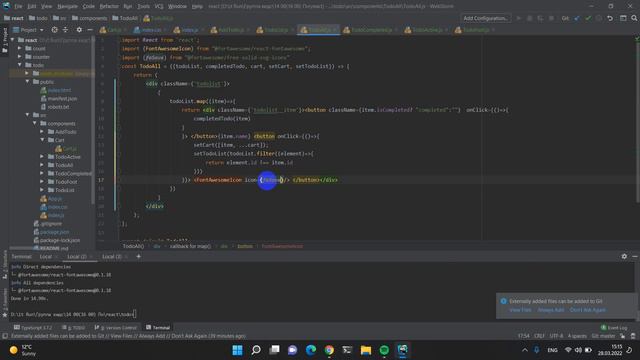This screenshot has height=360, width=640.
Task: Open the Tools menu
Action: click(x=143, y=7)
